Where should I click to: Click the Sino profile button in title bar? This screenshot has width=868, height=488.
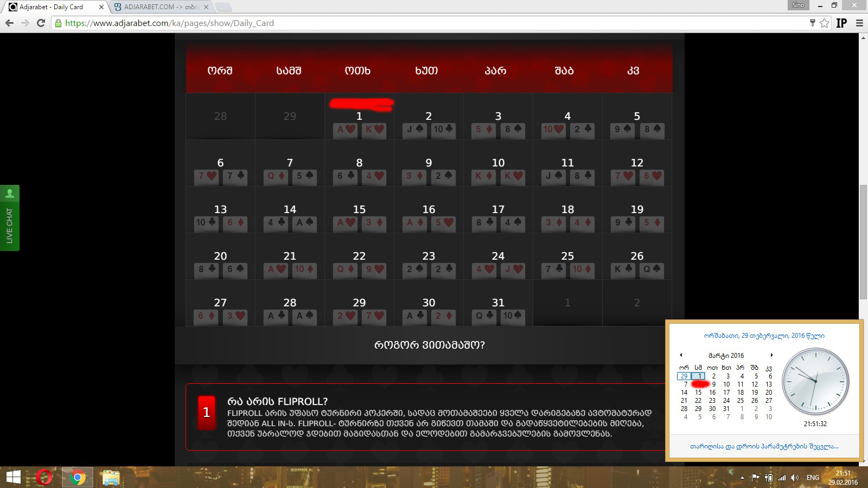pos(798,5)
